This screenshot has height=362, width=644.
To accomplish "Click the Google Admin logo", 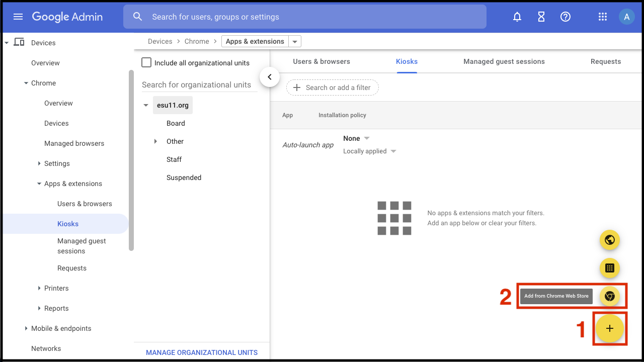I will tap(67, 17).
